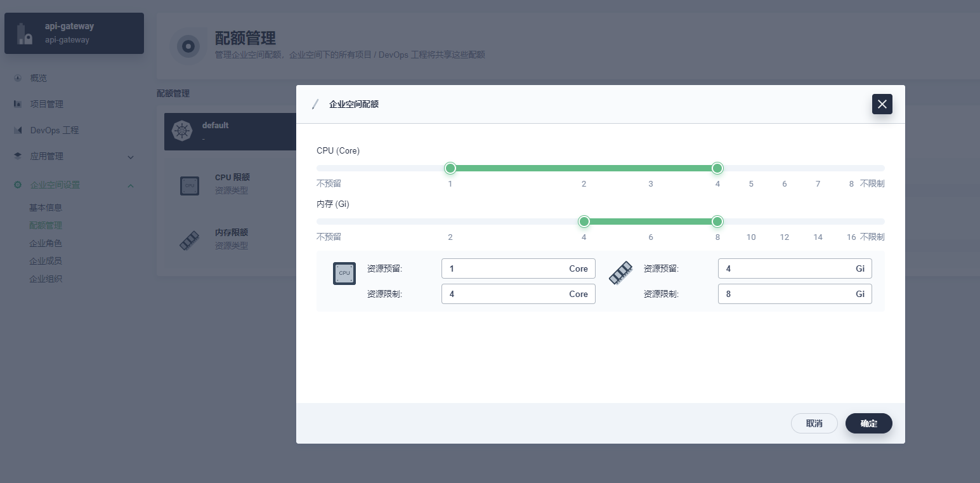Click the 项目管理 sidebar icon
The width and height of the screenshot is (980, 483).
pyautogui.click(x=18, y=103)
